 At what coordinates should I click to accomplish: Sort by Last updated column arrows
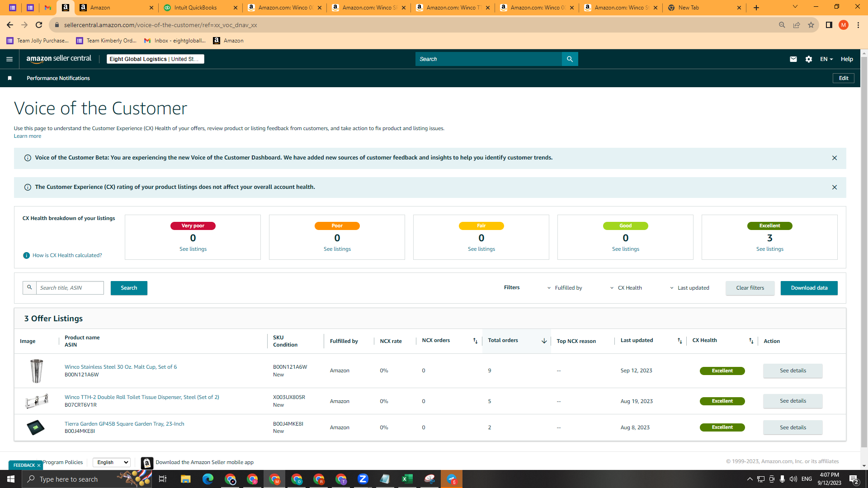click(x=679, y=341)
